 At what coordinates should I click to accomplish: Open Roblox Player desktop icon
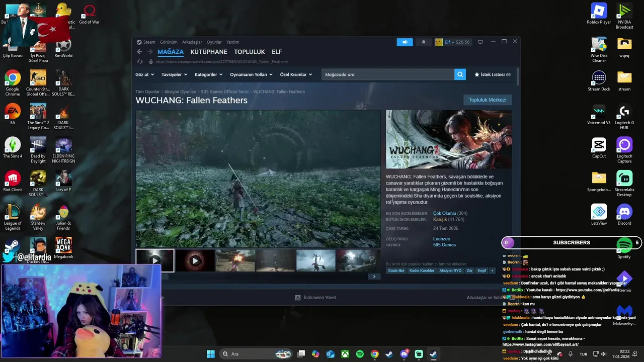coord(599,14)
